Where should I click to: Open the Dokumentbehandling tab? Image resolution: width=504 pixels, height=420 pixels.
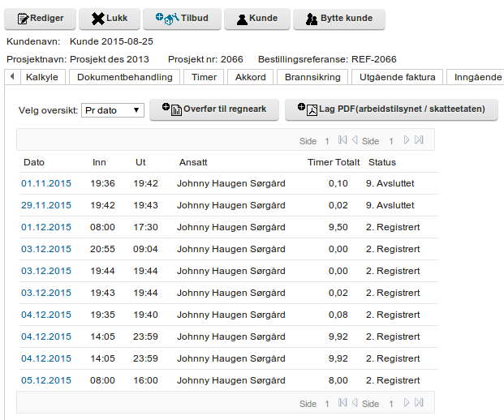point(124,77)
